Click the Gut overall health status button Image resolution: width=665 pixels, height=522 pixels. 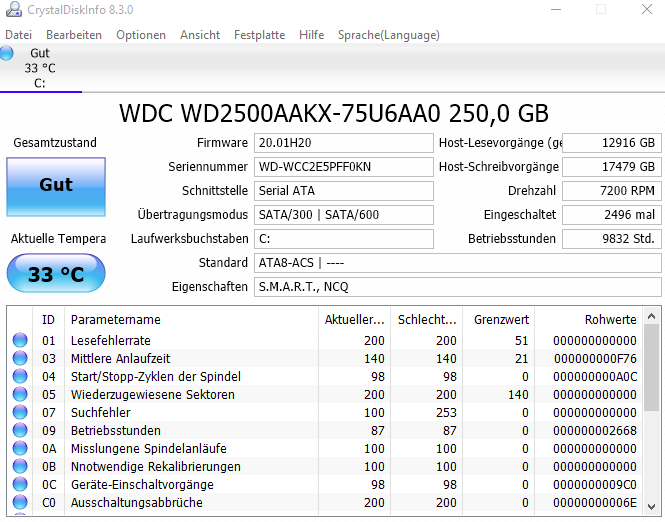tap(56, 187)
